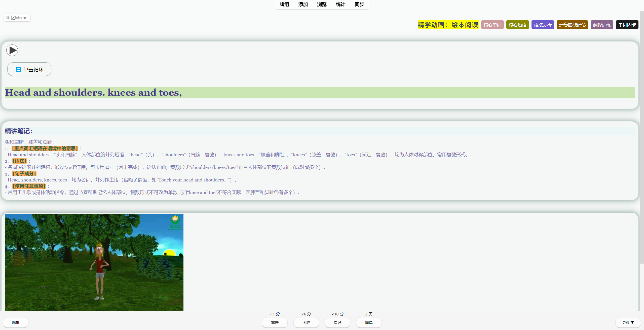Click the <10 分 interval label
This screenshot has height=330, width=644.
click(337, 314)
